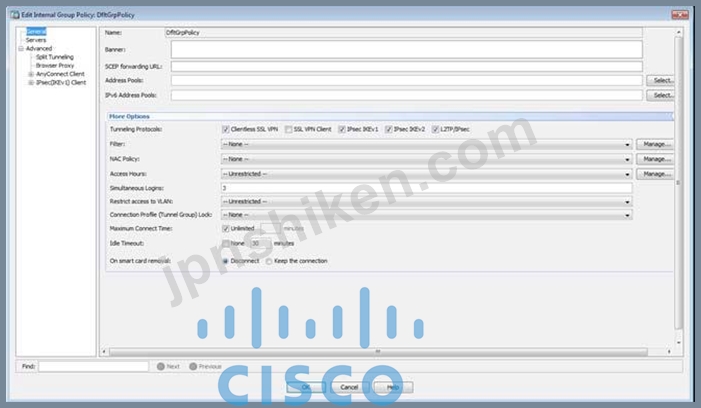This screenshot has width=701, height=408.
Task: Collapse the More Options section header
Action: pyautogui.click(x=389, y=116)
